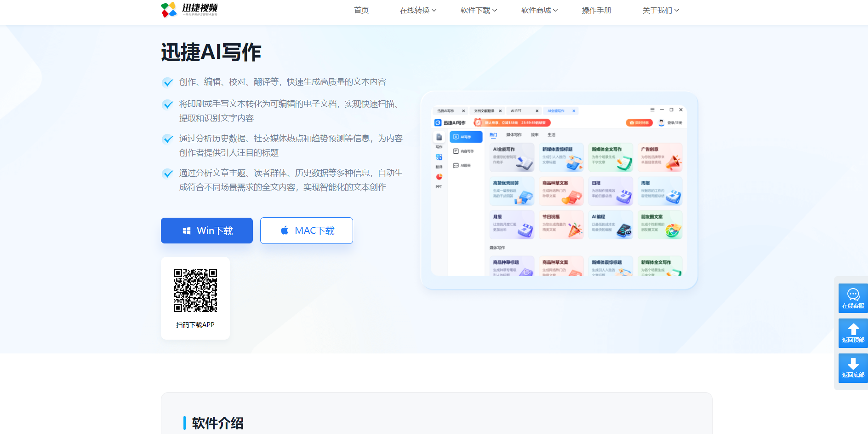Click the 扫码下载APP QR code
Screen dimensions: 868x434
tap(195, 290)
